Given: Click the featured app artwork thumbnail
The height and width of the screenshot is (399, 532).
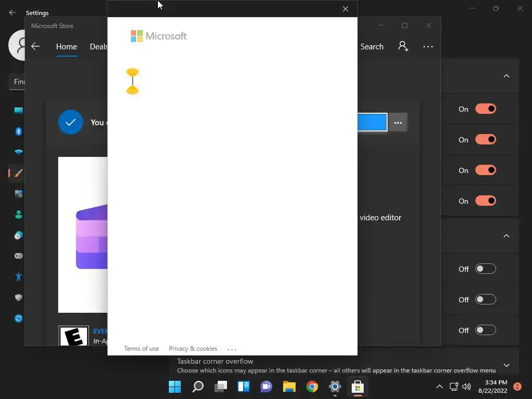Looking at the screenshot, I should click(83, 234).
